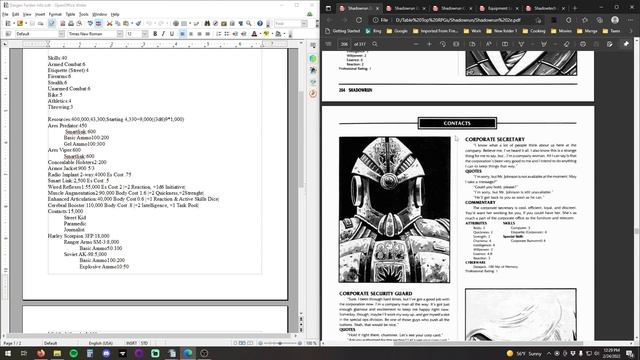Toggle bulleted list in Writer toolbar
640x360 pixels.
click(227, 34)
